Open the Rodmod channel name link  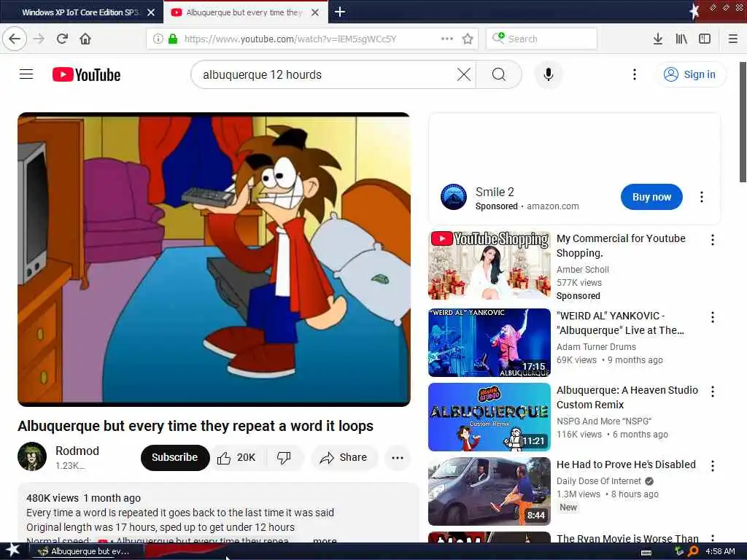(77, 451)
